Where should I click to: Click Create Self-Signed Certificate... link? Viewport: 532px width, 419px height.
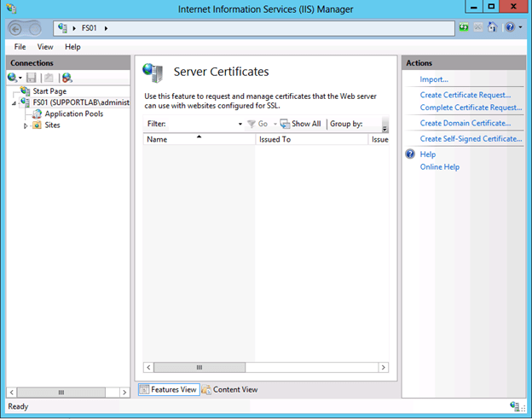point(471,139)
